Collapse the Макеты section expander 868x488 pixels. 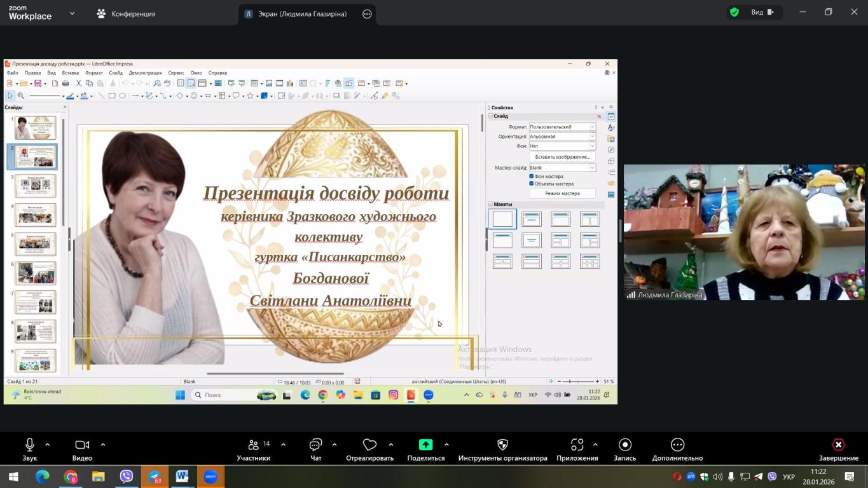coord(490,205)
